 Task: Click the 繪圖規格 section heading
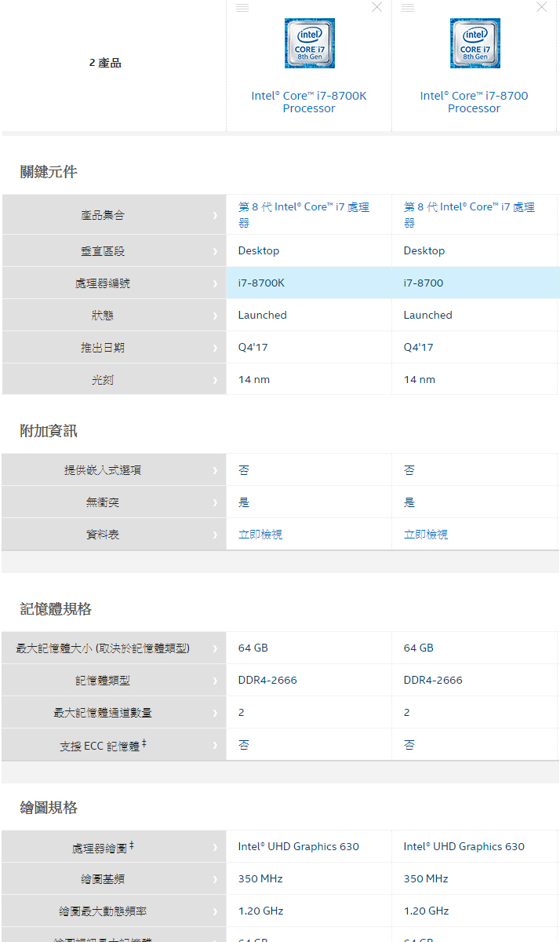[49, 808]
